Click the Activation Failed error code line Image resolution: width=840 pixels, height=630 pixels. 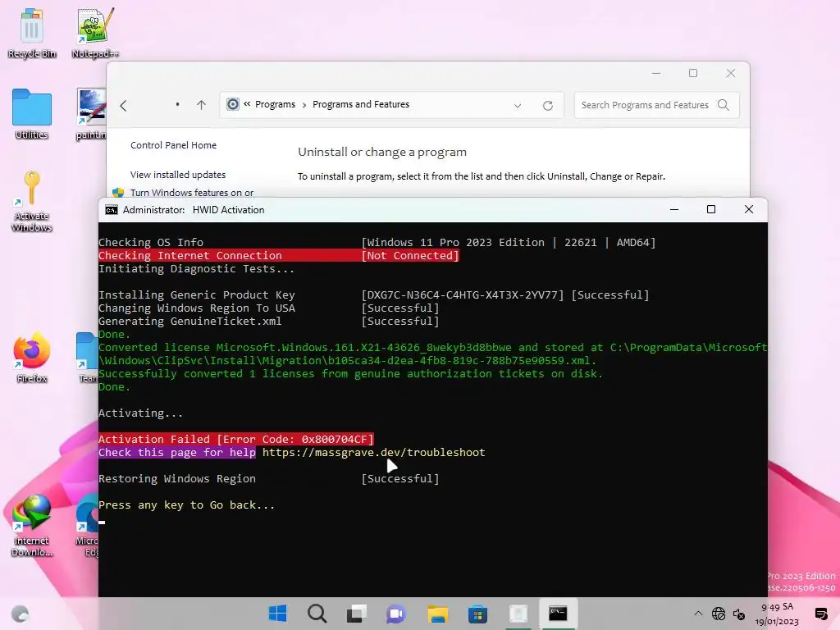[x=236, y=440]
